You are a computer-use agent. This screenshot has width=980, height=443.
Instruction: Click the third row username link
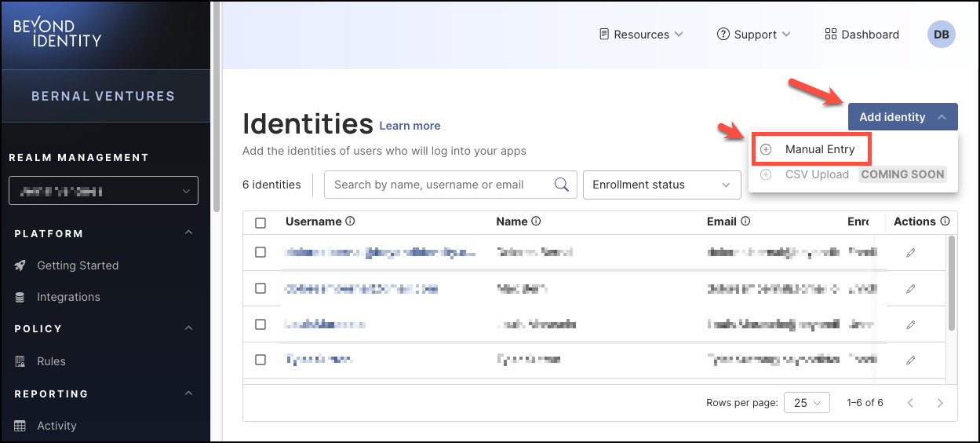325,324
